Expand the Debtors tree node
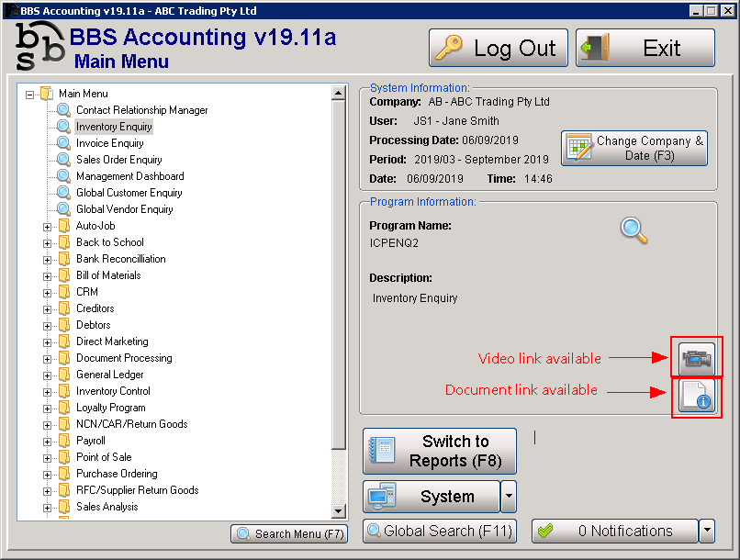Viewport: 740px width, 560px height. click(47, 325)
